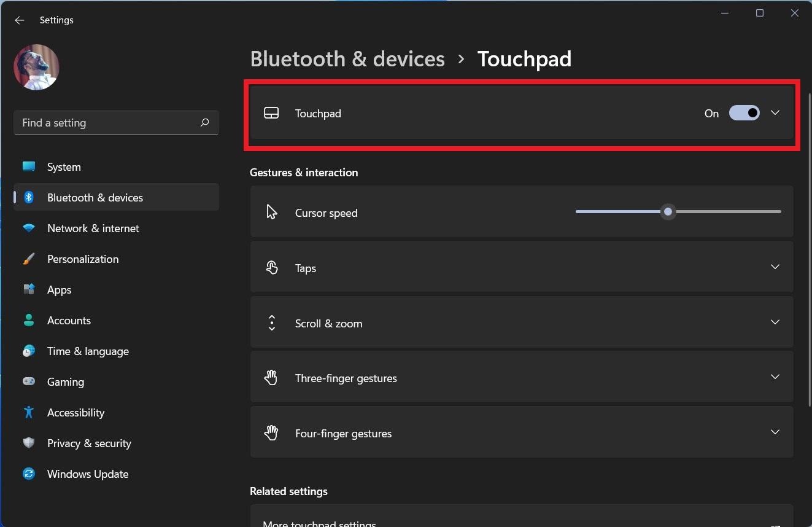
Task: Click the Cursor speed slider handle
Action: pos(668,212)
